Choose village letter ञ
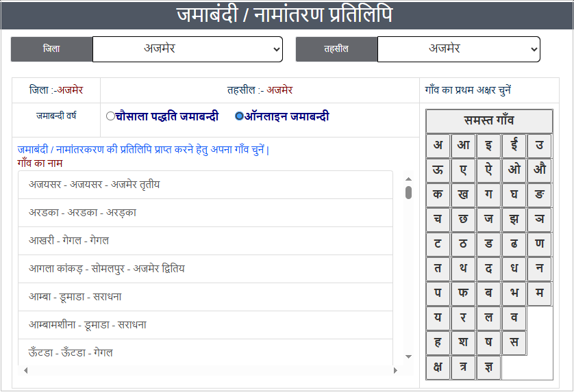 click(540, 220)
